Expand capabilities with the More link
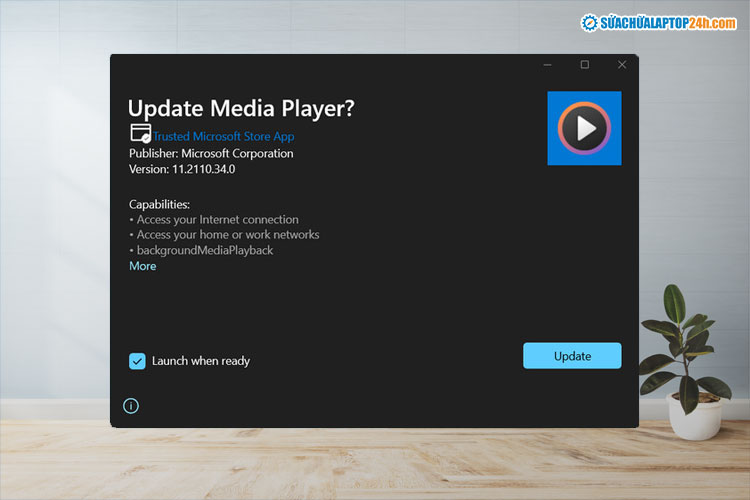 click(143, 266)
